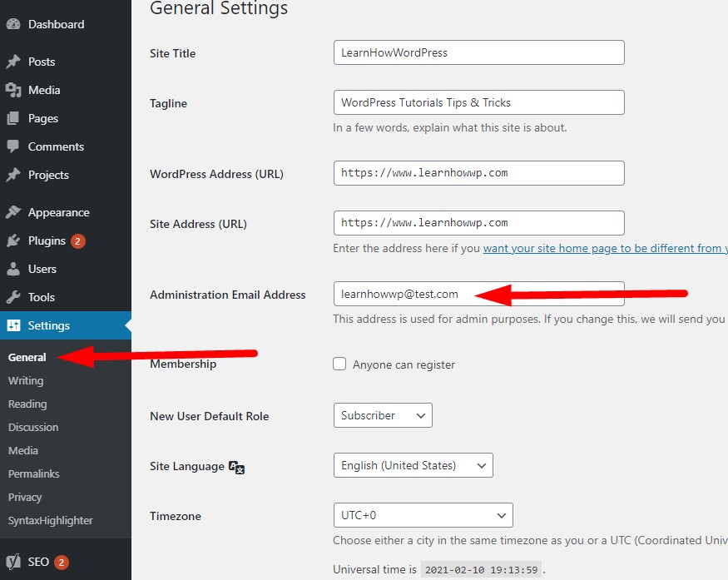
Task: Open Dashboard menu item
Action: point(66,24)
